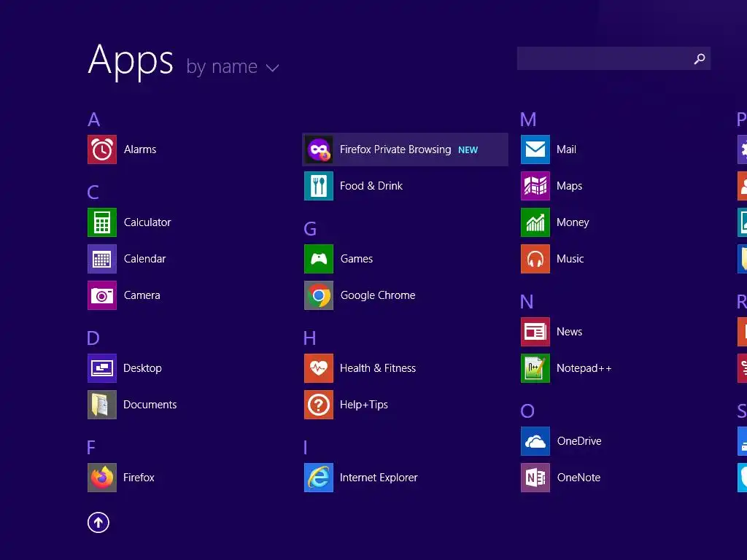Select the letter C group header
747x560 pixels.
93,192
